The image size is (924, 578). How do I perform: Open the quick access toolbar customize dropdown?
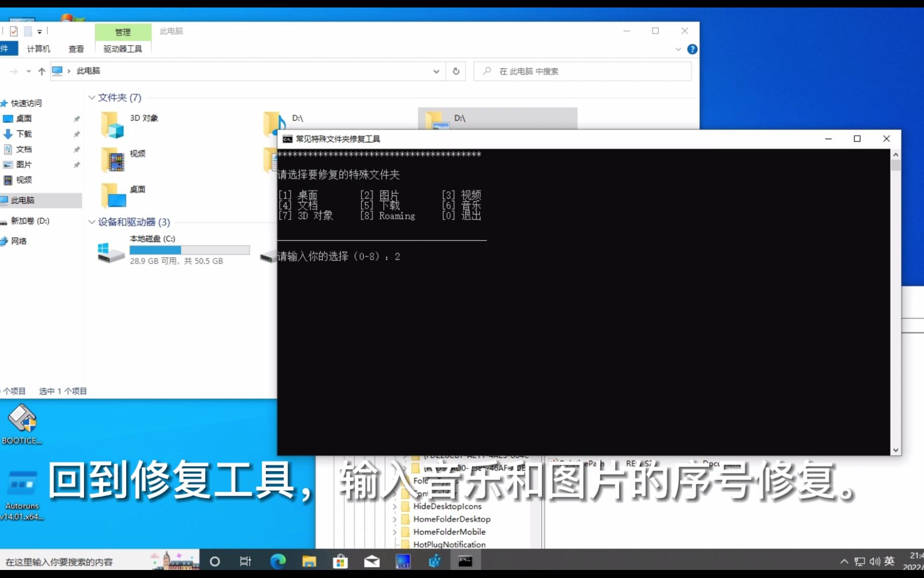40,32
